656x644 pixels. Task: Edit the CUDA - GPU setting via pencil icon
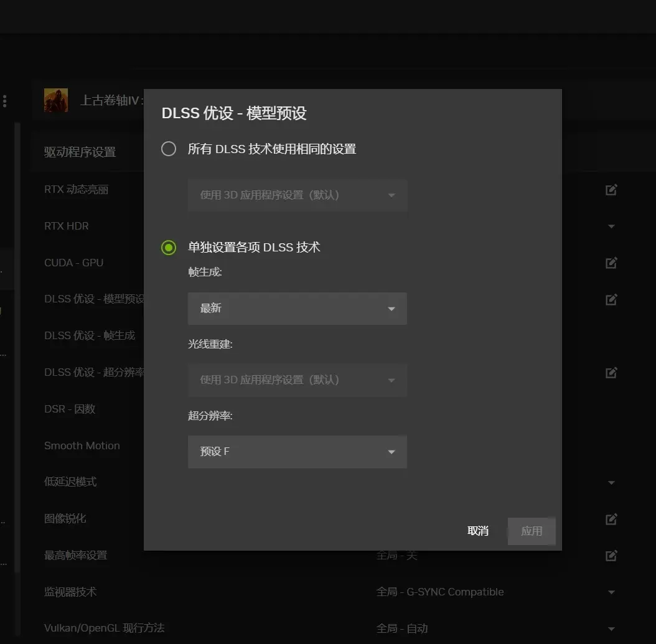[611, 263]
